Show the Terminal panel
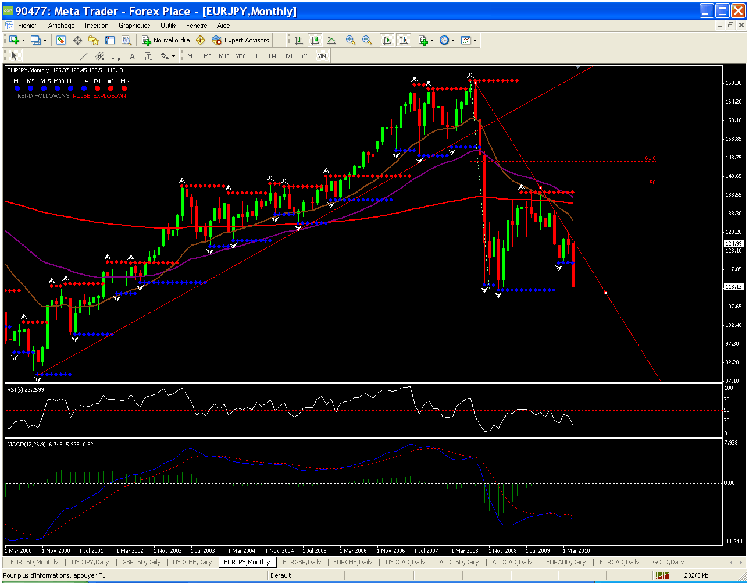This screenshot has width=749, height=583. coord(110,40)
